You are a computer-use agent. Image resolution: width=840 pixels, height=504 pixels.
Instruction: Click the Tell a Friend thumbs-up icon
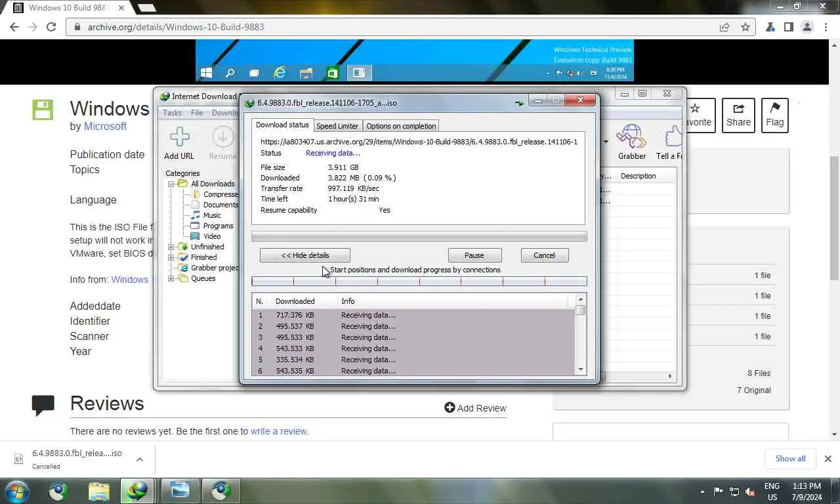672,137
